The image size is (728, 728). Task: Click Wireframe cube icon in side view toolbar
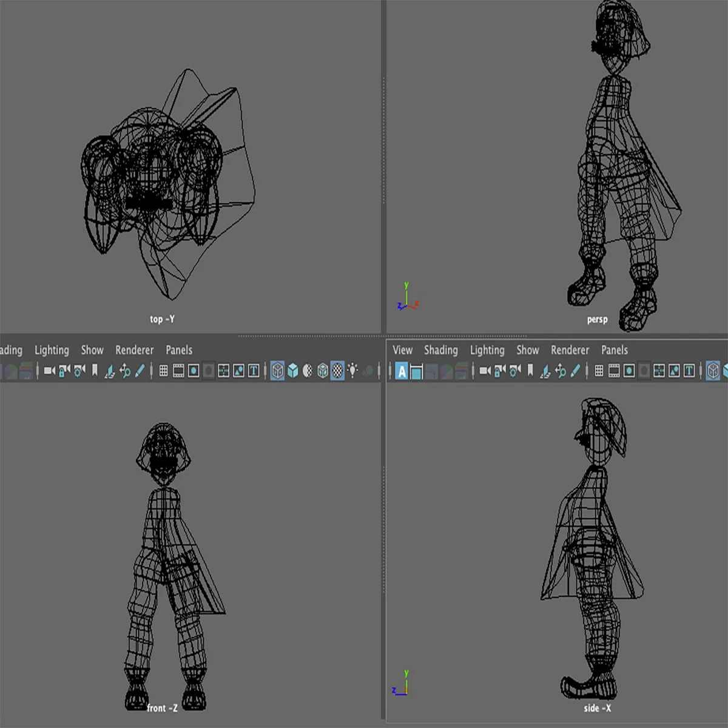[x=713, y=370]
